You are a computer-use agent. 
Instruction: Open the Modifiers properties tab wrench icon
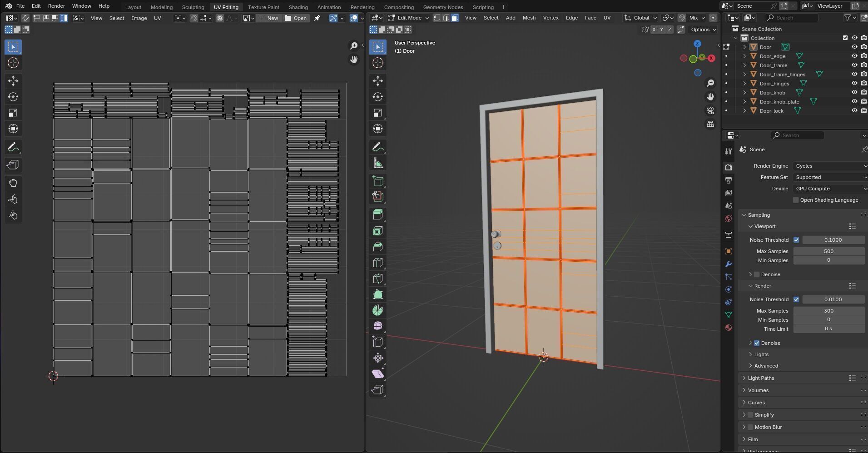(x=729, y=264)
